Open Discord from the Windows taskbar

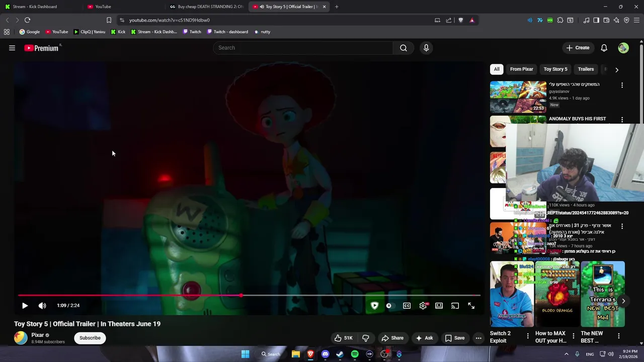point(325,354)
